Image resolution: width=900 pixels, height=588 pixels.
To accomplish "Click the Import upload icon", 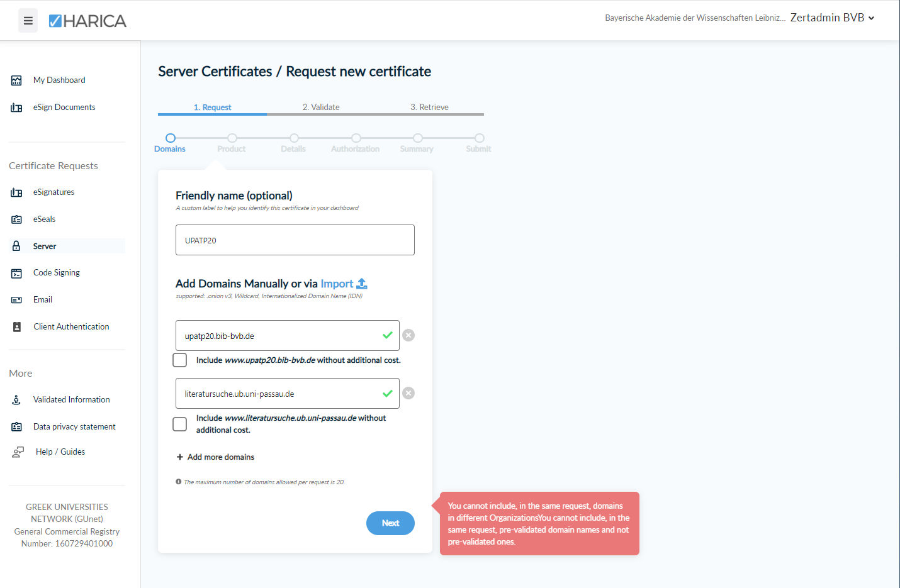I will pyautogui.click(x=362, y=284).
